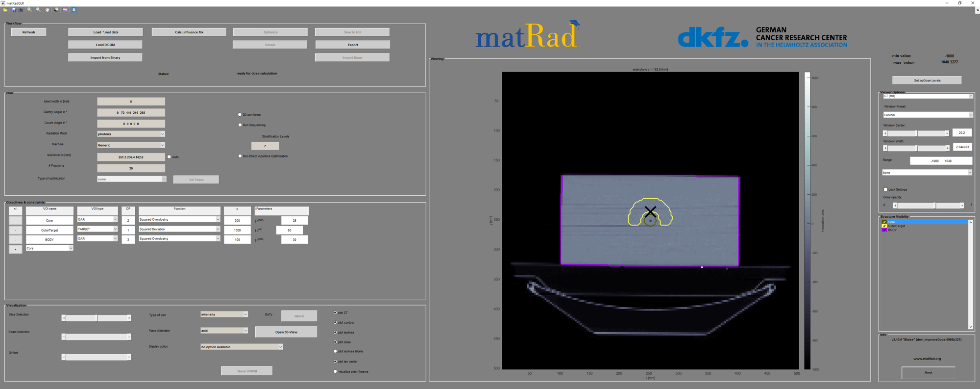Select the Run Sequencing radio button
This screenshot has height=389, width=980.
[x=240, y=125]
